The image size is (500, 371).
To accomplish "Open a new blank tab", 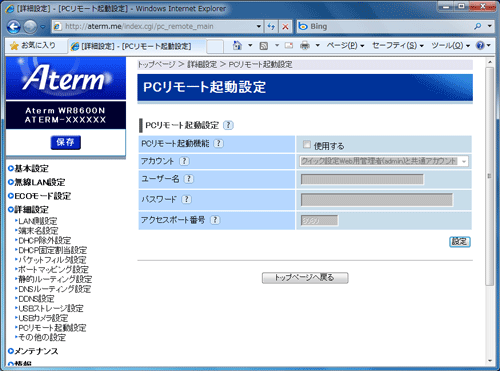I will 215,46.
